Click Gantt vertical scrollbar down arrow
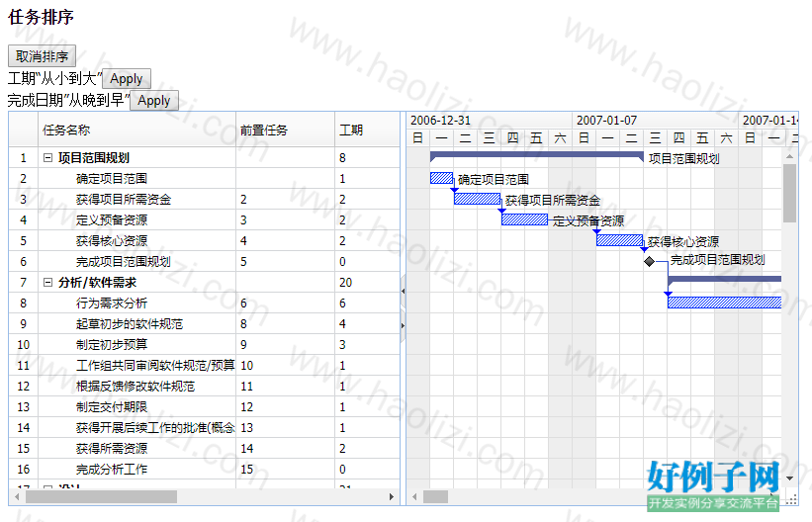The width and height of the screenshot is (812, 522). click(x=789, y=478)
